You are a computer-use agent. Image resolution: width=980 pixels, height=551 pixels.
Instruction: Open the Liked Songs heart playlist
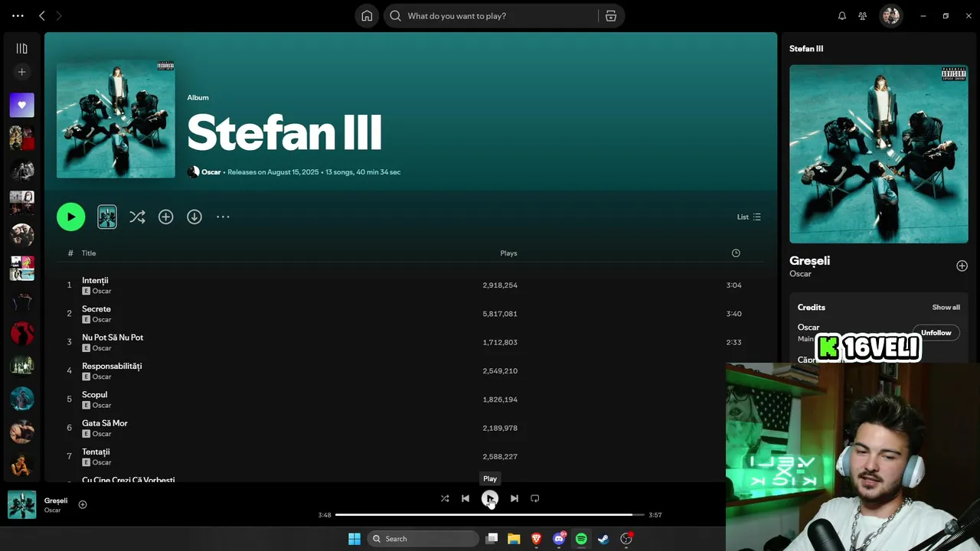pyautogui.click(x=21, y=105)
